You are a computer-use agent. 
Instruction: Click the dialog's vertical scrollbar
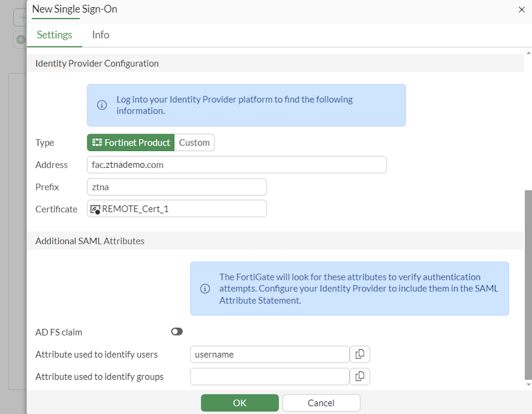click(528, 285)
